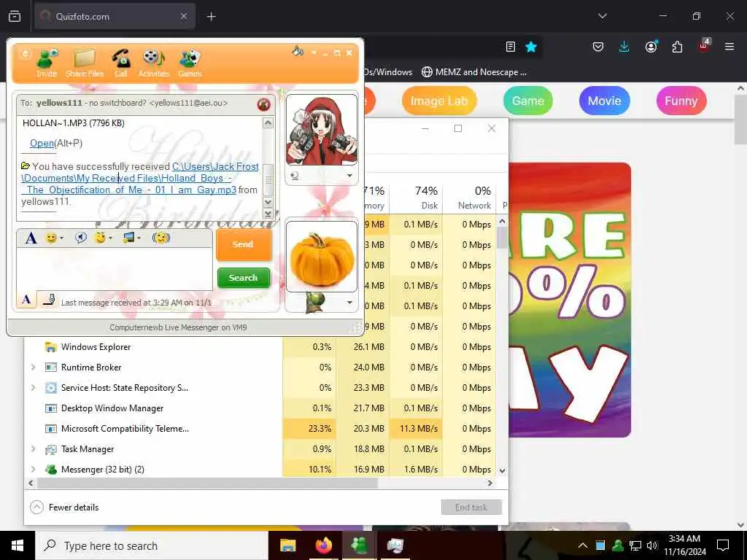The width and height of the screenshot is (747, 560).
Task: Click the voice clip speaker icon
Action: click(x=80, y=237)
